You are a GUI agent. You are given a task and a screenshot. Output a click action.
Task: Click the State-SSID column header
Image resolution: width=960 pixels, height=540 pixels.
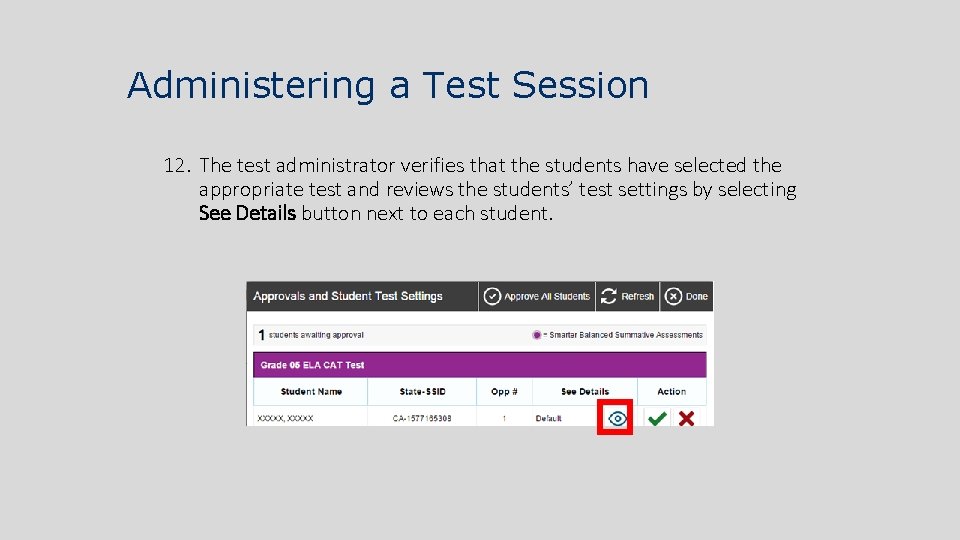(x=422, y=392)
